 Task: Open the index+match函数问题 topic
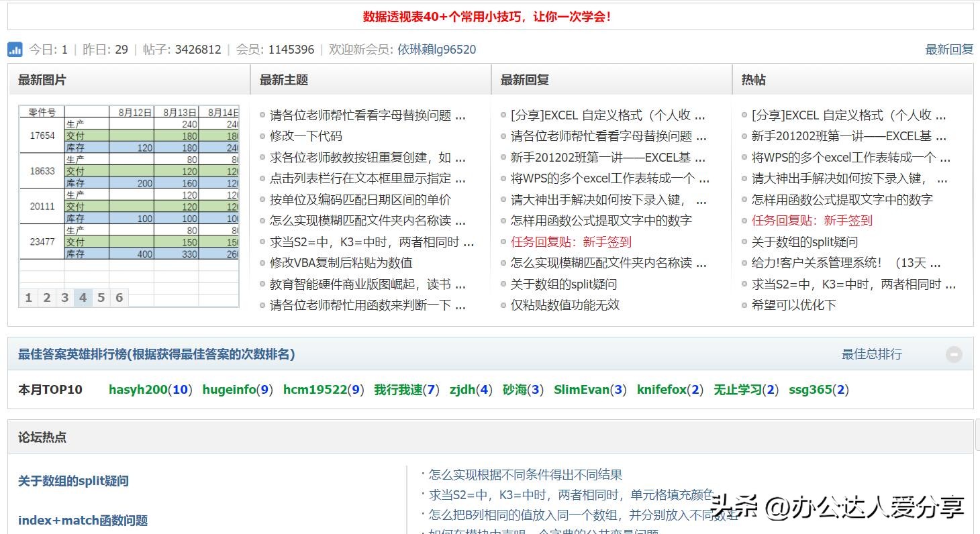click(x=83, y=519)
